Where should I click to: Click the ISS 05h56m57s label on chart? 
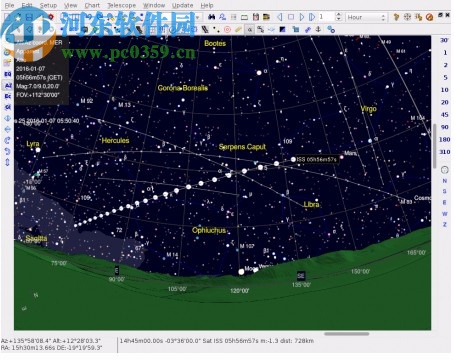point(317,159)
